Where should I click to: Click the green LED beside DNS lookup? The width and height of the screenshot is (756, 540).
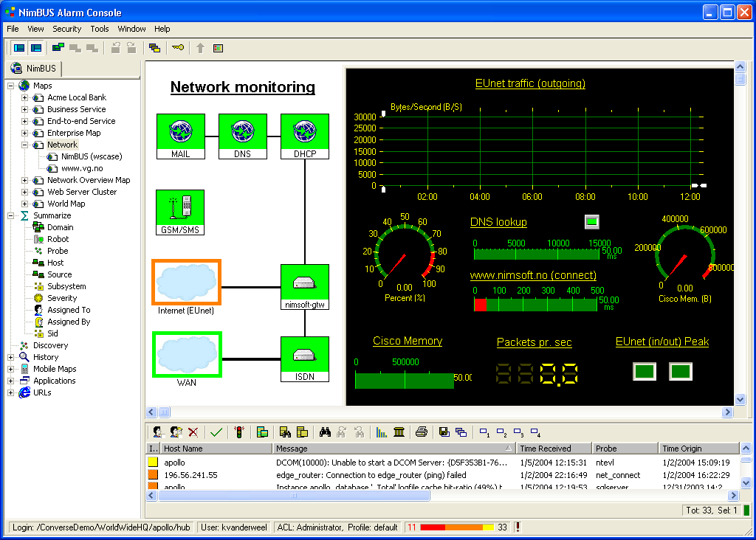[591, 221]
